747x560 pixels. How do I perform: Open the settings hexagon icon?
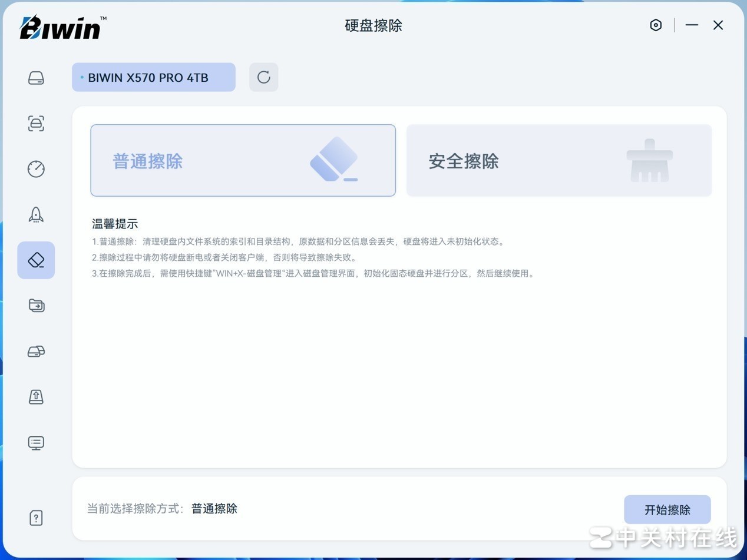656,25
